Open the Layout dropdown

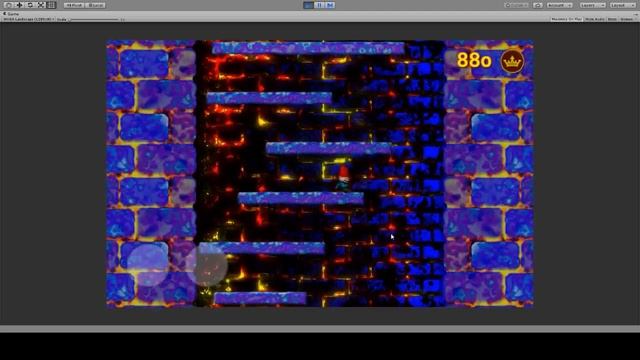click(623, 5)
